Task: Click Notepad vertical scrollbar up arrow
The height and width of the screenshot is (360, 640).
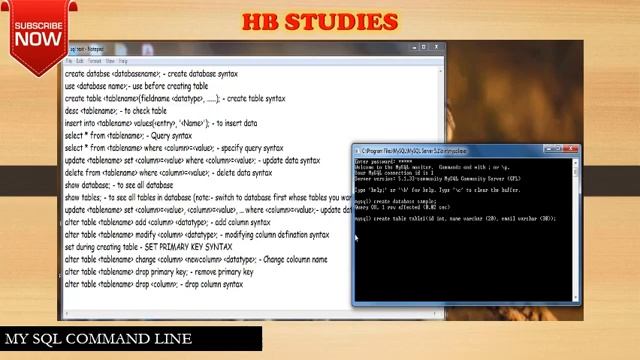Action: click(440, 71)
